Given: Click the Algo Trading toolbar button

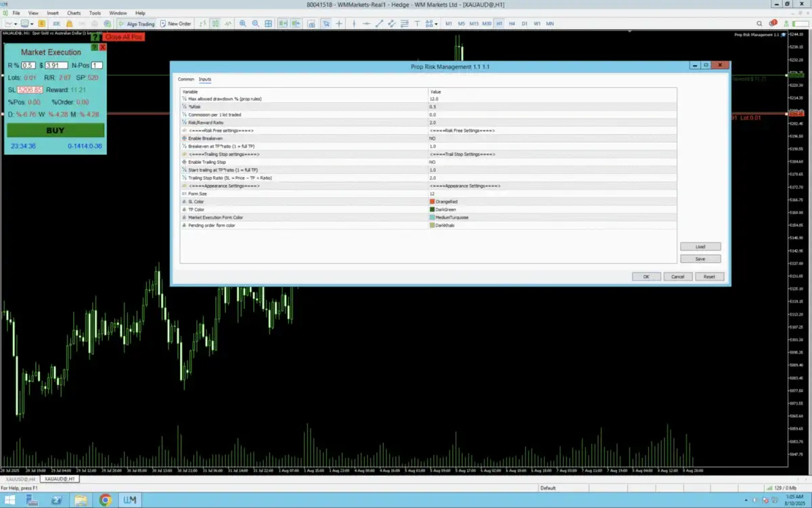Looking at the screenshot, I should coord(136,24).
